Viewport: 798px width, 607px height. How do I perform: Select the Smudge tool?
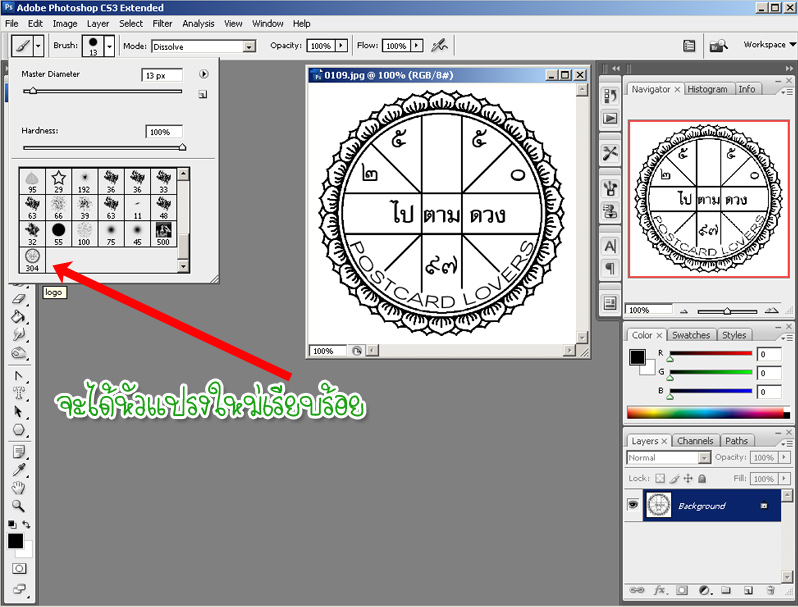point(19,334)
